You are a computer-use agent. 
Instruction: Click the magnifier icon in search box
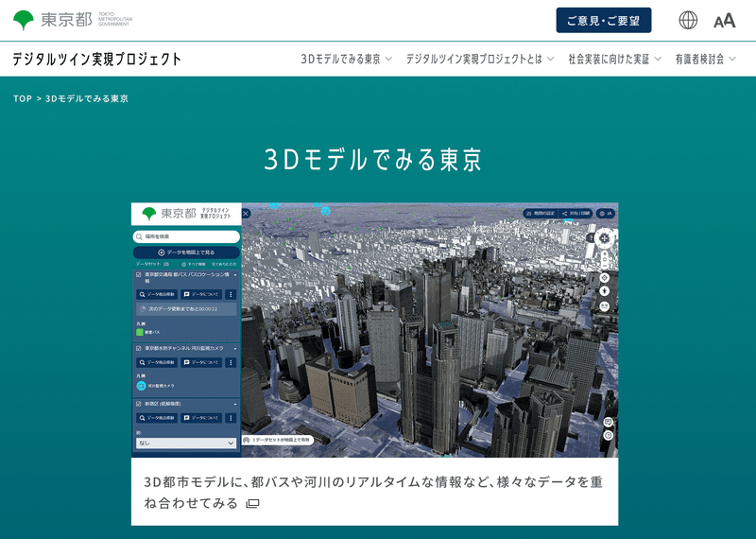[139, 236]
